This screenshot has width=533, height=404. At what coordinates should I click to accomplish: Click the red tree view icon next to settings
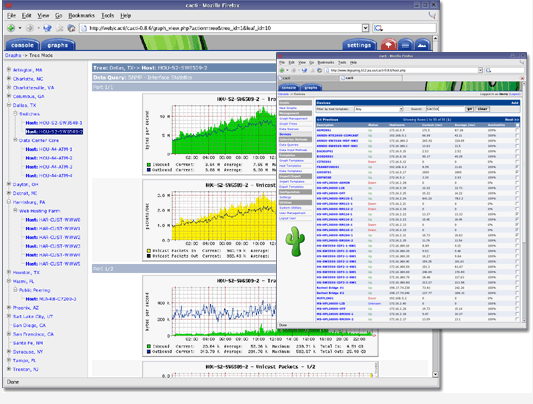coord(389,45)
